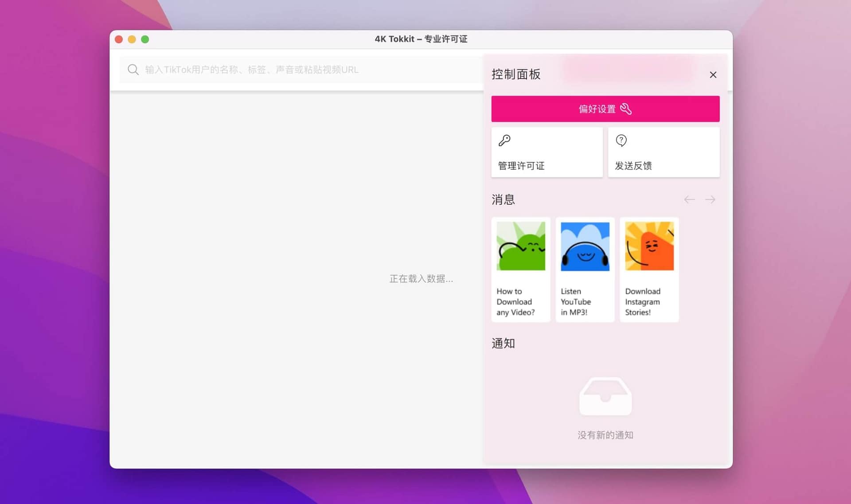Click the green zoom traffic light button

pyautogui.click(x=145, y=39)
